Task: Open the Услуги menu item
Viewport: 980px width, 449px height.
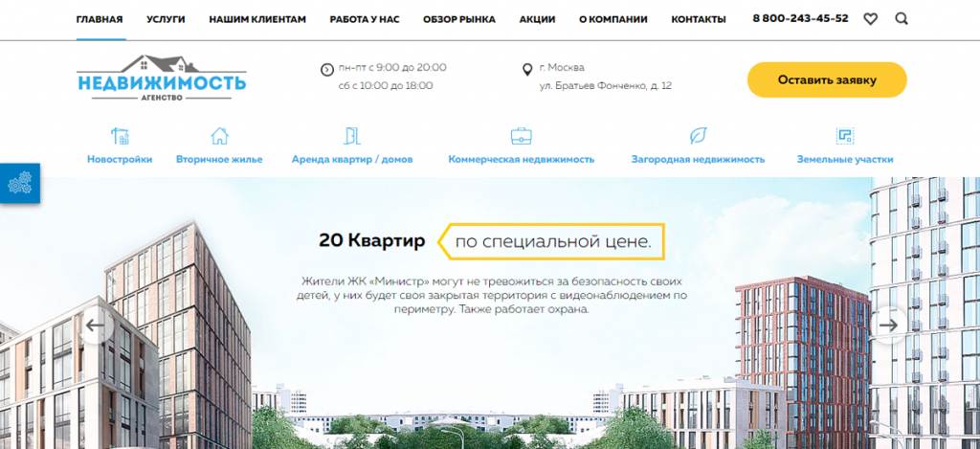Action: (166, 19)
